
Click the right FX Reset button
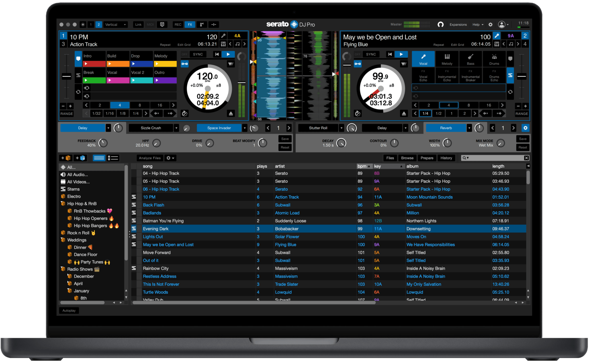tap(523, 147)
